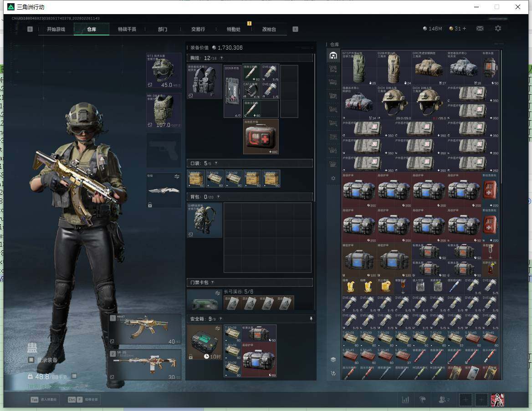Open the flag icon in bottom bar
Image resolution: width=532 pixels, height=411 pixels.
click(422, 400)
